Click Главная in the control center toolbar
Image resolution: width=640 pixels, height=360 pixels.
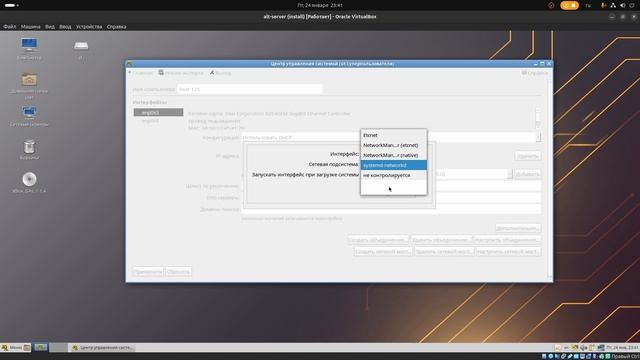coord(140,73)
